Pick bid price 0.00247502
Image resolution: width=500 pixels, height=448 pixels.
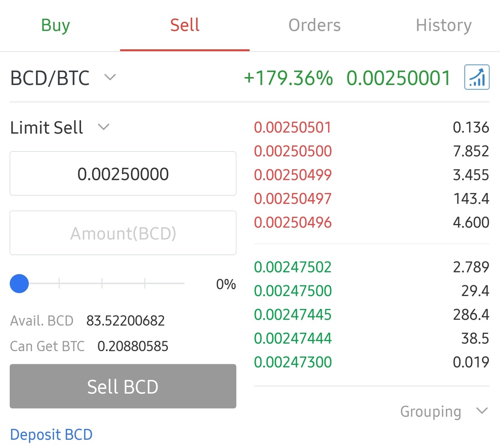click(x=293, y=267)
